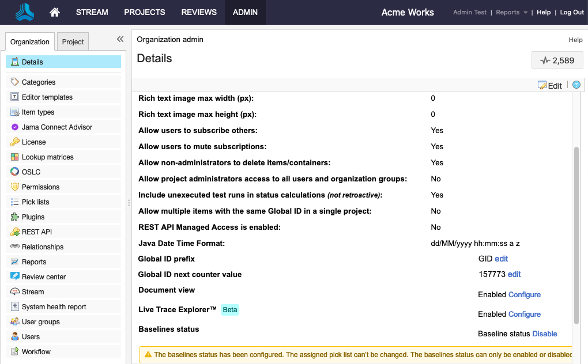
Task: Click the Pick lists icon
Action: pyautogui.click(x=14, y=202)
